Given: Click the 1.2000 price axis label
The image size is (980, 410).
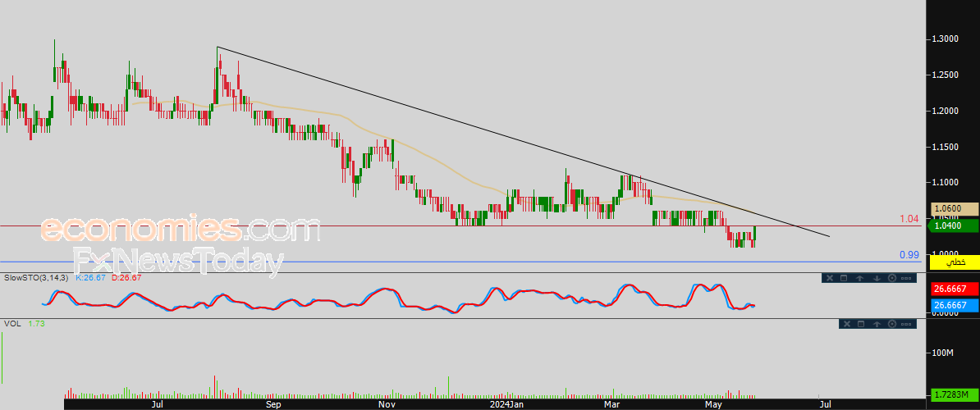Looking at the screenshot, I should 945,111.
